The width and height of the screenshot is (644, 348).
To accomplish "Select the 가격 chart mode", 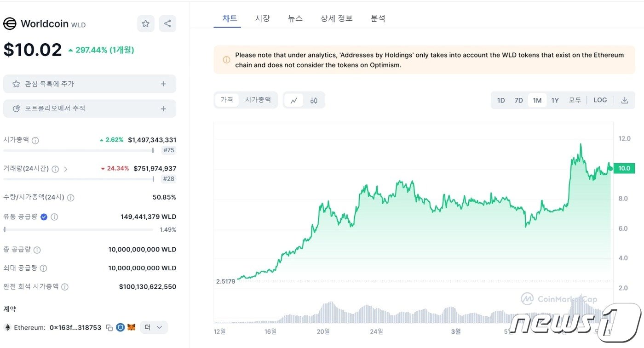I will (x=227, y=100).
